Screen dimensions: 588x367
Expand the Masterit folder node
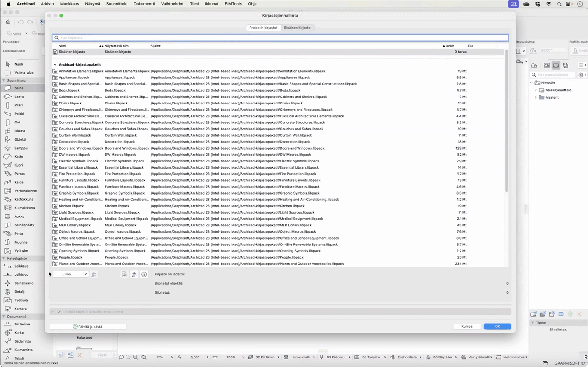click(x=536, y=97)
